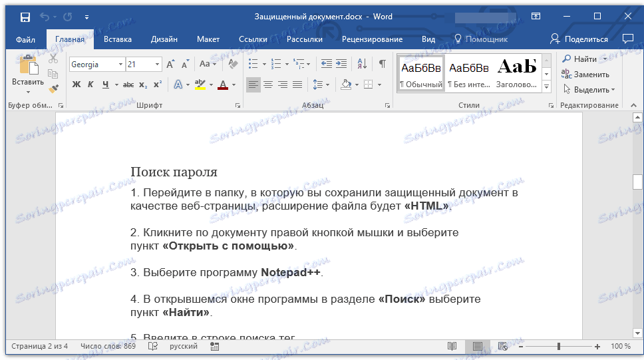Copy selection to clipboard

[53, 74]
